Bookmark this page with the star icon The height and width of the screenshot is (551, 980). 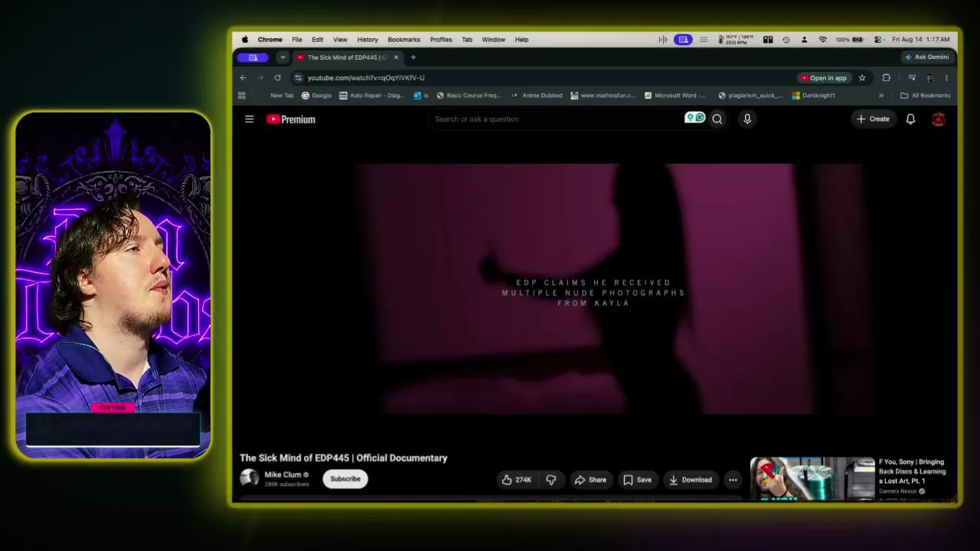(x=862, y=77)
